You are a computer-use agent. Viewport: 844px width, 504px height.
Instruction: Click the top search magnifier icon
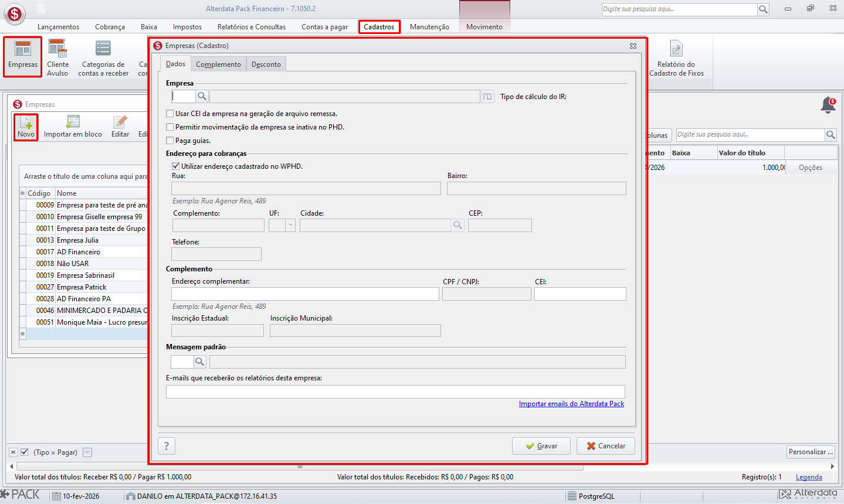(x=763, y=9)
